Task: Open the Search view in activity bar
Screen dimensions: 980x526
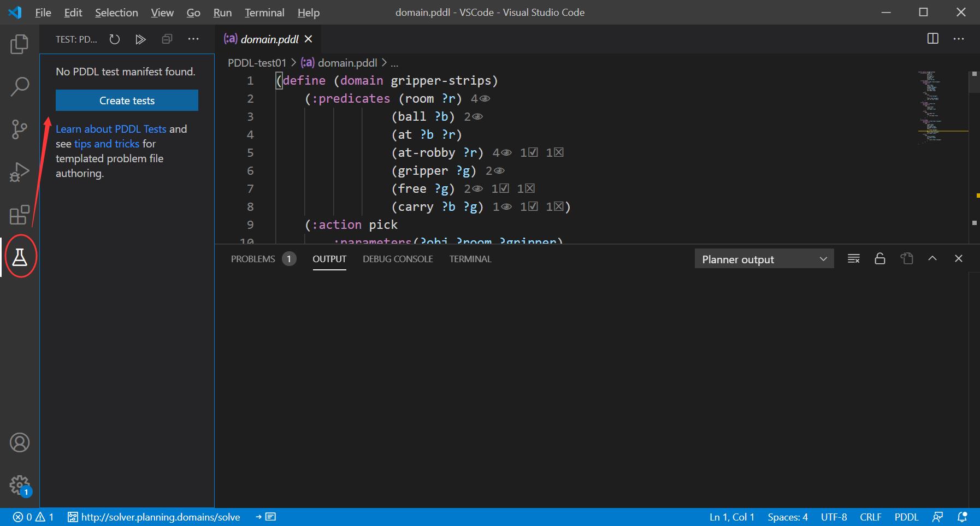Action: click(x=20, y=86)
